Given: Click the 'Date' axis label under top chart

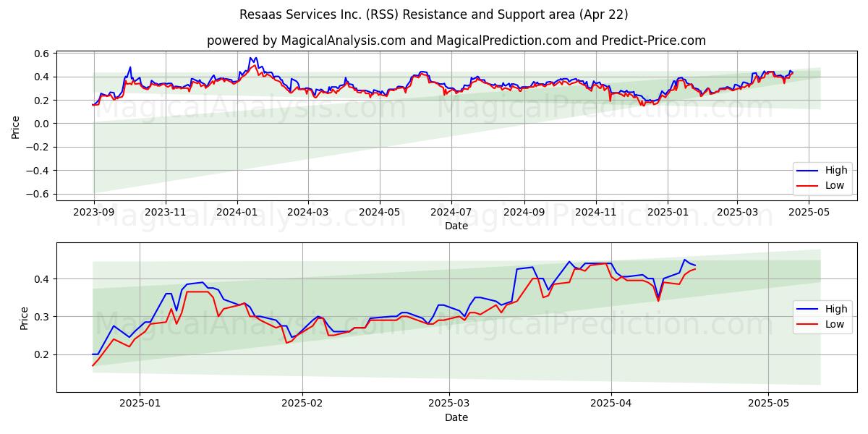Looking at the screenshot, I should click(x=456, y=226).
